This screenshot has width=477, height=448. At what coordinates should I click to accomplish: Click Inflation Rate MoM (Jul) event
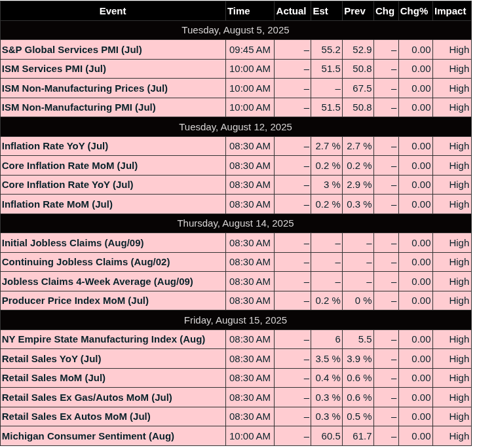point(113,204)
